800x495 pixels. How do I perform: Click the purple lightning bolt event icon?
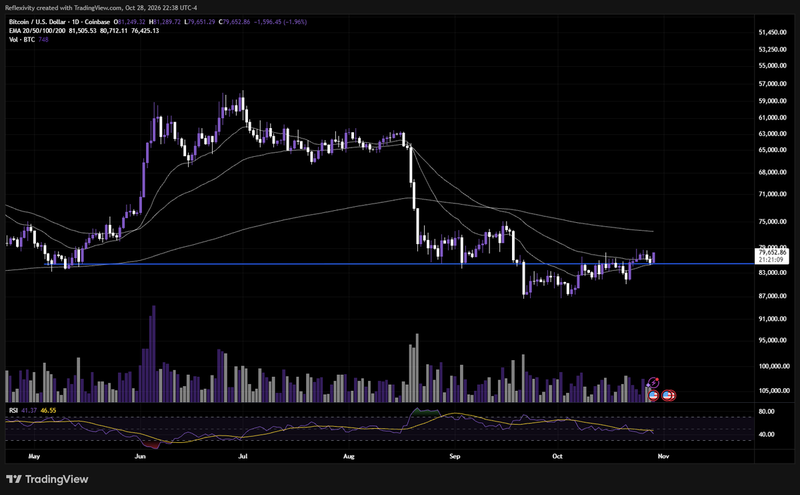tap(654, 382)
